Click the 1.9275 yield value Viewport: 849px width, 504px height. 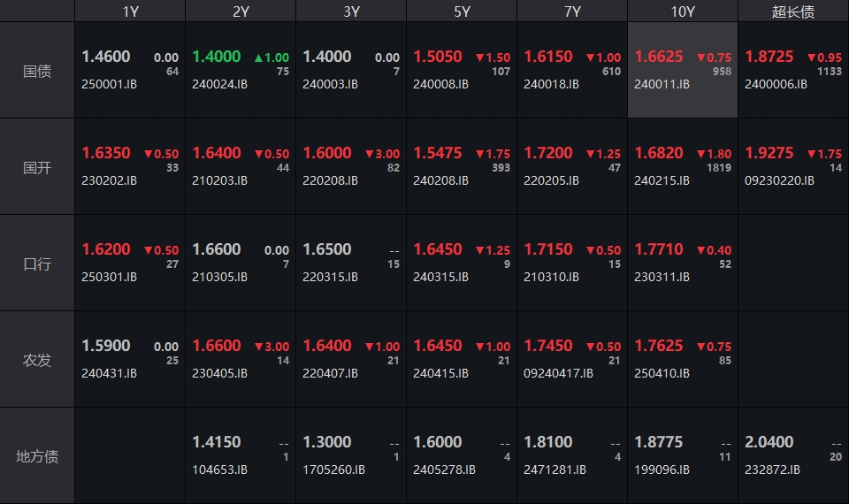769,153
